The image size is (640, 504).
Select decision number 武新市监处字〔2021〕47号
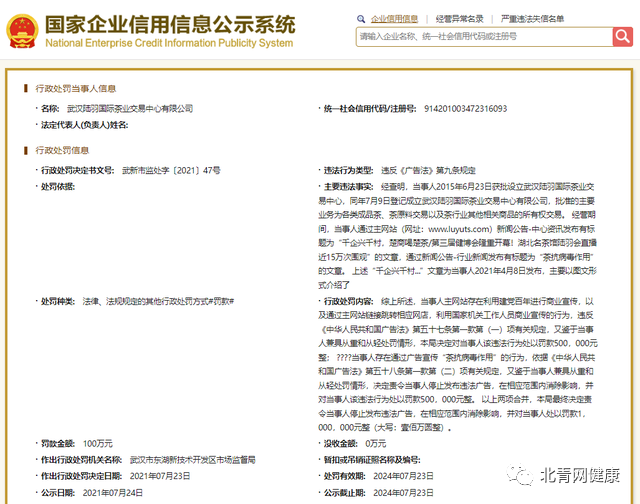[171, 170]
